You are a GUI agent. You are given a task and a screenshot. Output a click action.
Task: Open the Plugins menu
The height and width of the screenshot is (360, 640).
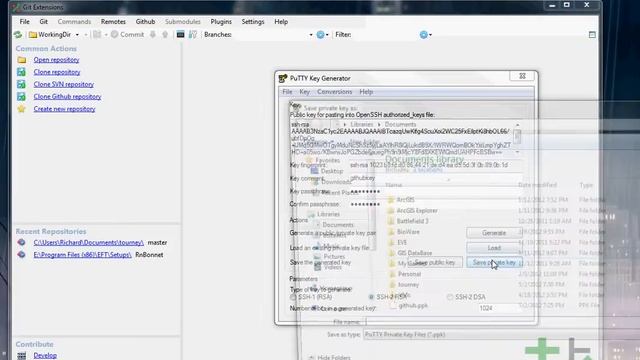pyautogui.click(x=221, y=22)
